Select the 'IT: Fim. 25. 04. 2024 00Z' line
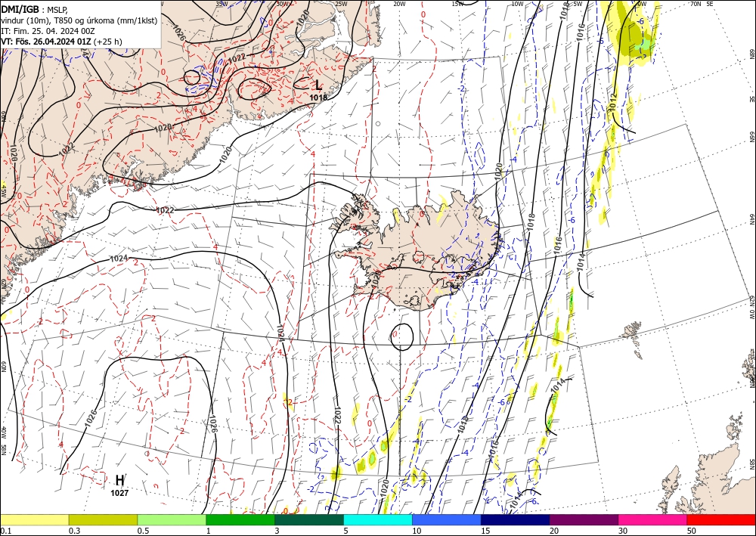Screen dimensions: 756x536 tap(47, 31)
